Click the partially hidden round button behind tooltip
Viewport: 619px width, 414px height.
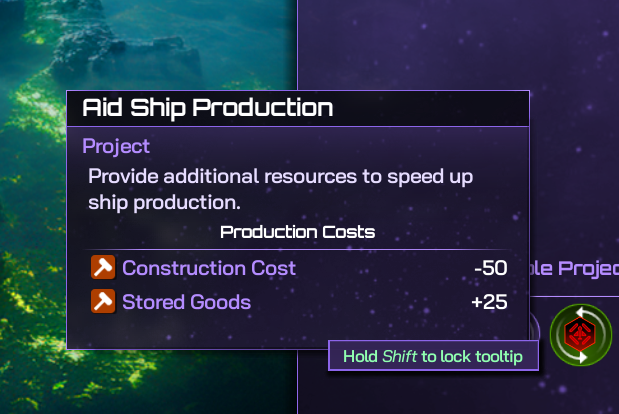click(535, 326)
